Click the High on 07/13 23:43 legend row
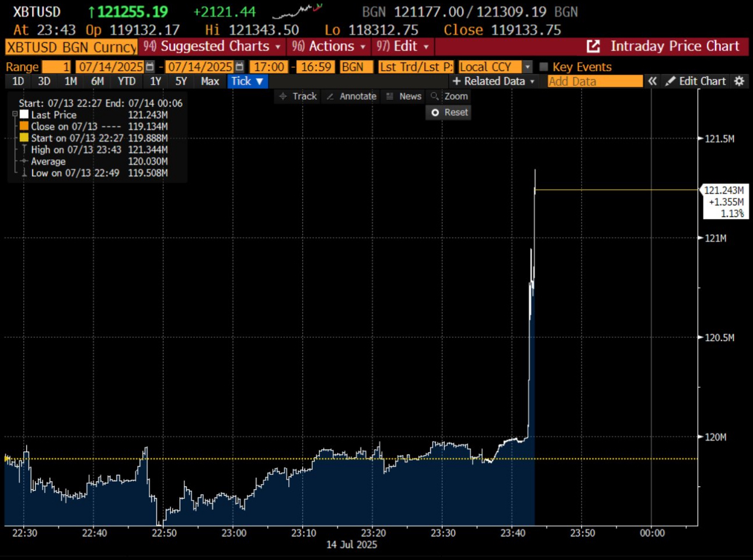Screen dimensions: 753x560 pos(93,150)
